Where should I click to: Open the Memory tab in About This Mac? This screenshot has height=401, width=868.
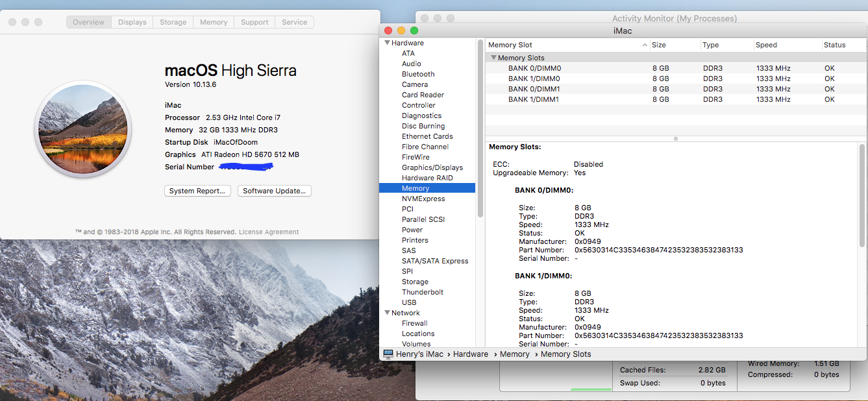click(x=214, y=22)
